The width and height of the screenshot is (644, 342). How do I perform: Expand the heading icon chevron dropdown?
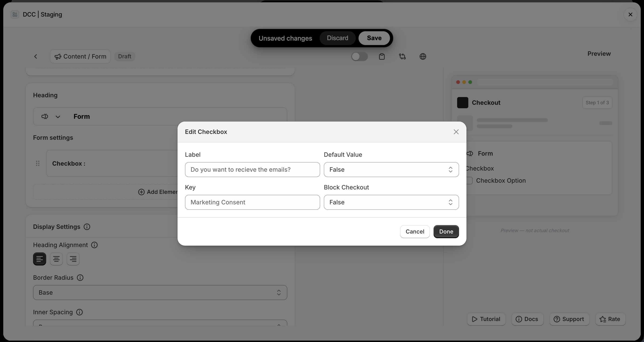(x=58, y=117)
